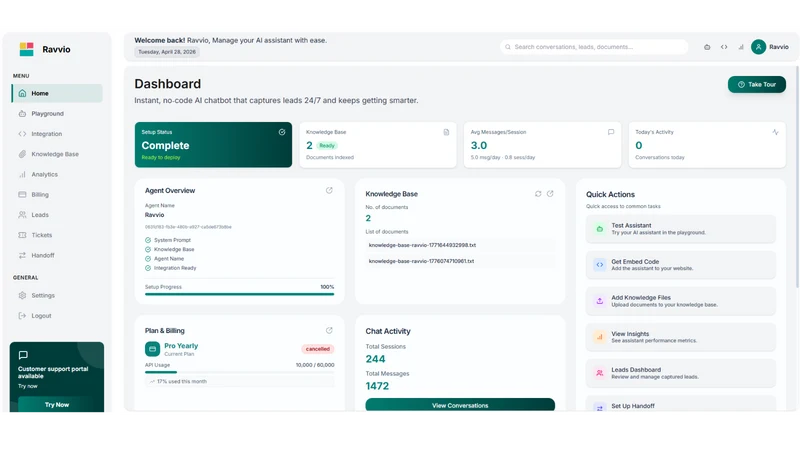The height and width of the screenshot is (450, 800).
Task: Open Knowledge Base panel external link icon
Action: coord(550,194)
